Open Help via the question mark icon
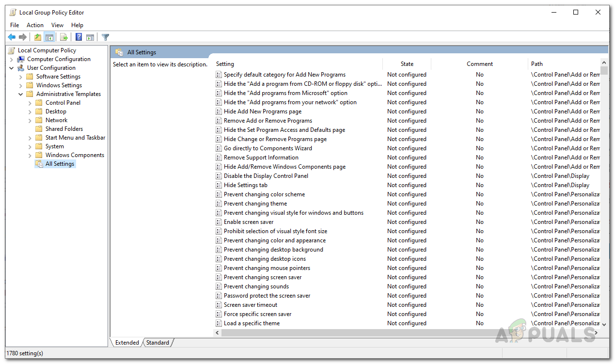 coord(79,37)
